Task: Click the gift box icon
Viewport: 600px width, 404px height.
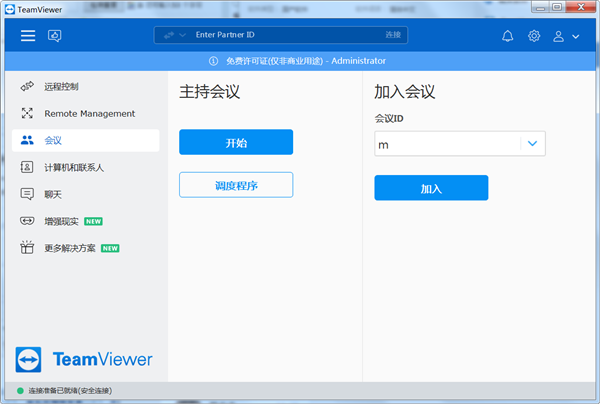Action: click(27, 247)
